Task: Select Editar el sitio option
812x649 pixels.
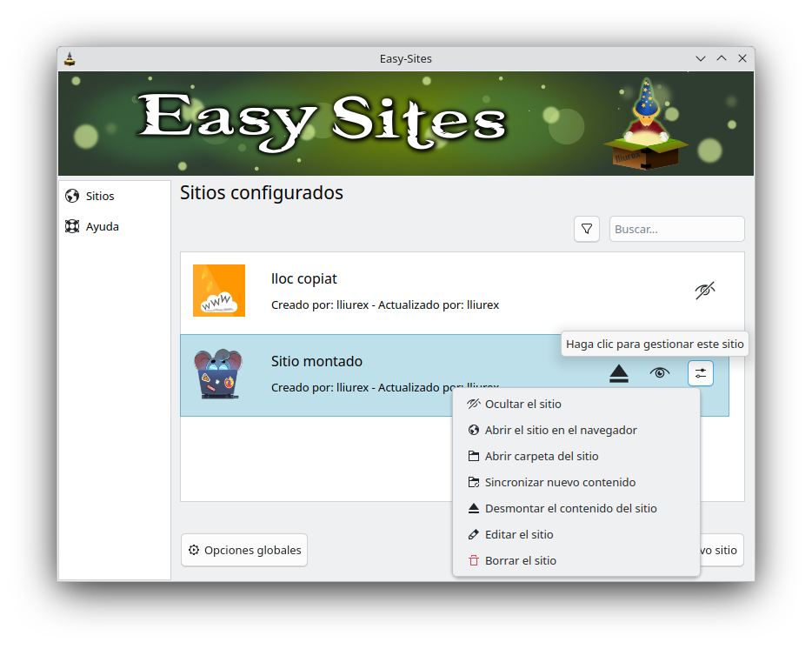Action: (x=519, y=535)
